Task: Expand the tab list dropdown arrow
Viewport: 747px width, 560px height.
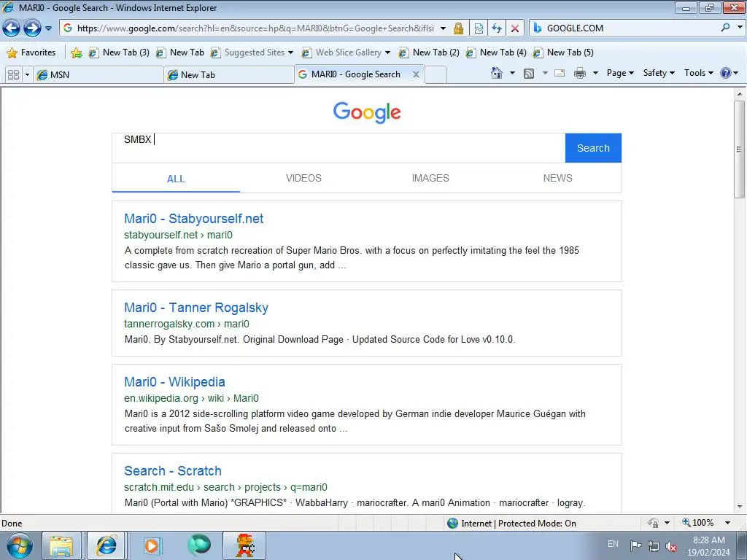Action: click(x=27, y=75)
